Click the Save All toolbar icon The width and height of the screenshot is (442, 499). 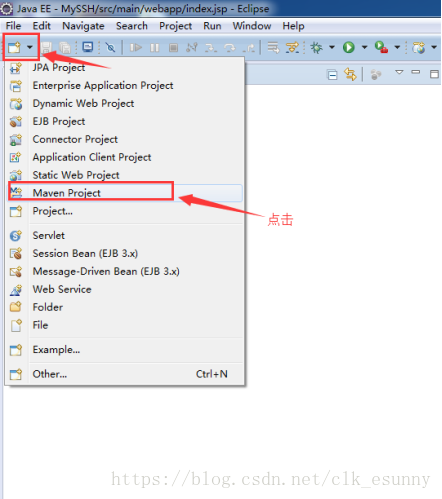click(65, 47)
